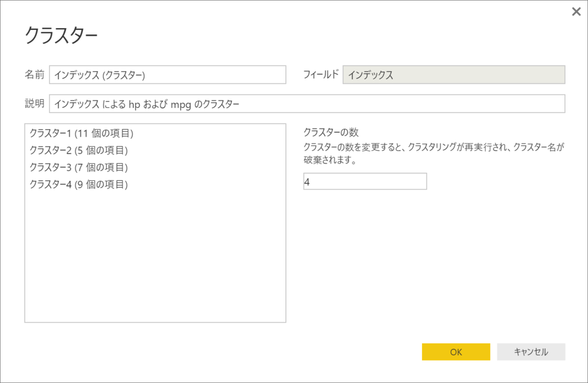Click the クラスター dialog title
Viewport: 588px width, 383px height.
pyautogui.click(x=61, y=36)
